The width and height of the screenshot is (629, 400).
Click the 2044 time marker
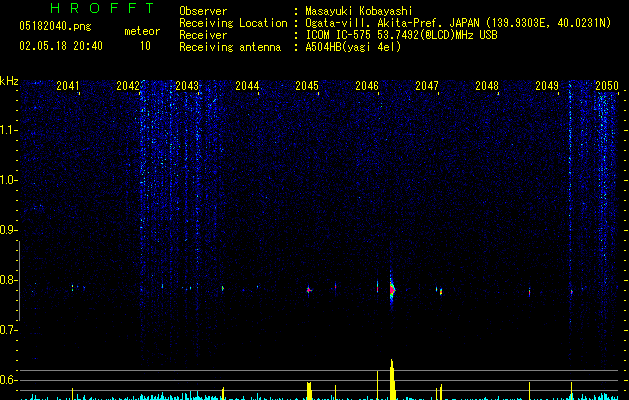pos(247,86)
